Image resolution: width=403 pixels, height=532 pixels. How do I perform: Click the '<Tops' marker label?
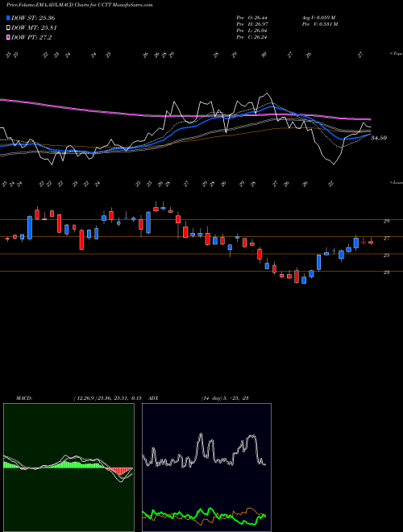(396, 54)
